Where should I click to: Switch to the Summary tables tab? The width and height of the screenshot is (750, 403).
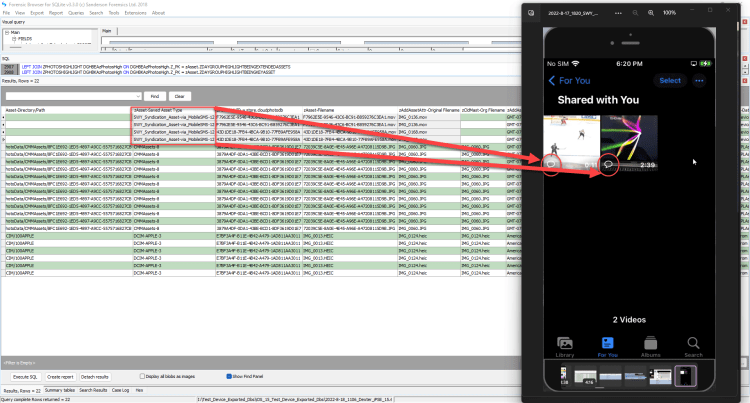click(59, 389)
